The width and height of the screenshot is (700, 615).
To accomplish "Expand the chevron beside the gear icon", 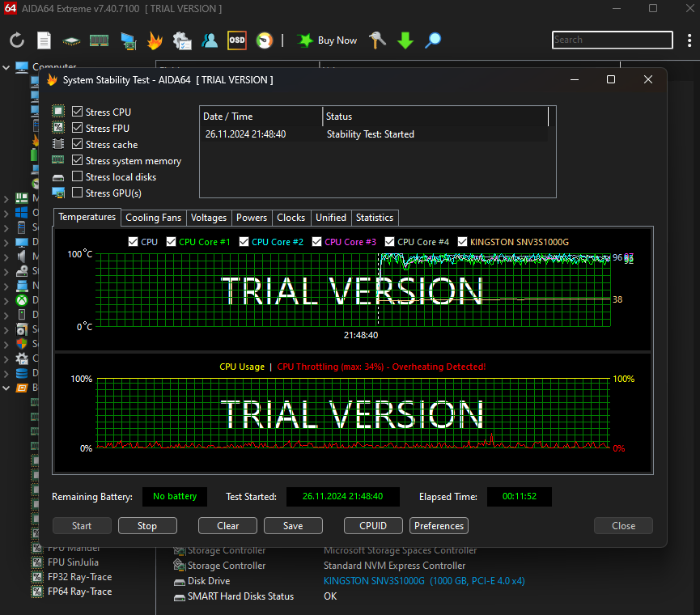I will click(6, 358).
